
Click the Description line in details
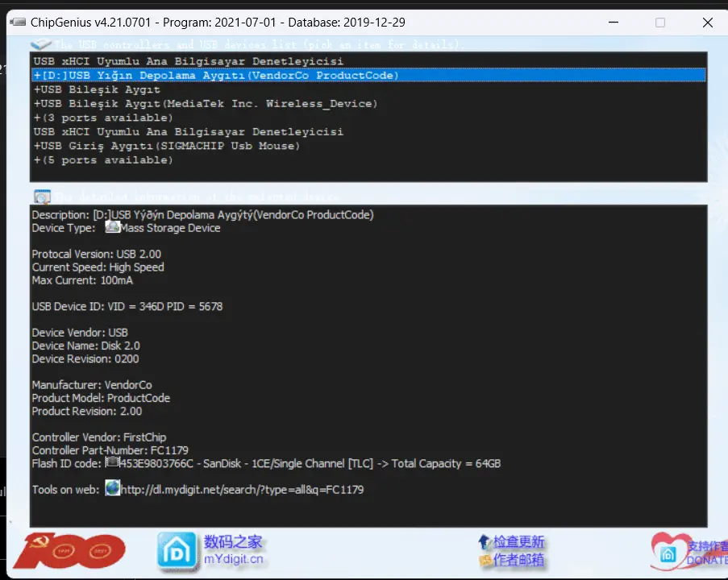(x=203, y=215)
